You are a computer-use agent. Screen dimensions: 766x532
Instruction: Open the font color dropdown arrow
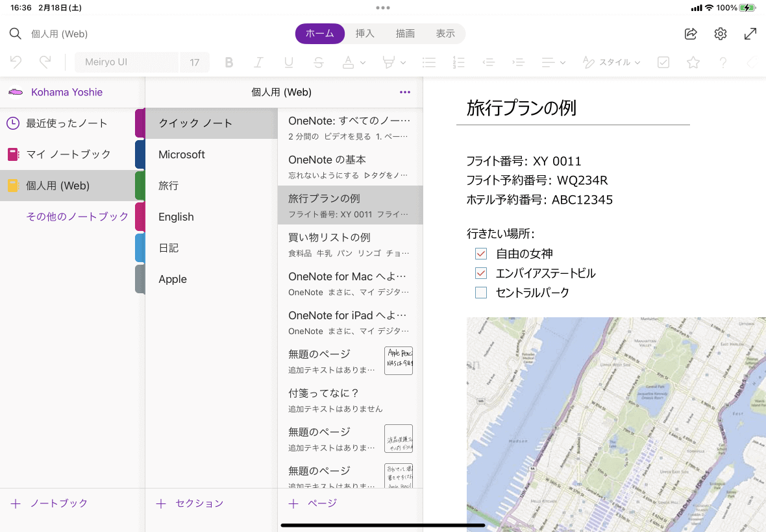pos(363,63)
